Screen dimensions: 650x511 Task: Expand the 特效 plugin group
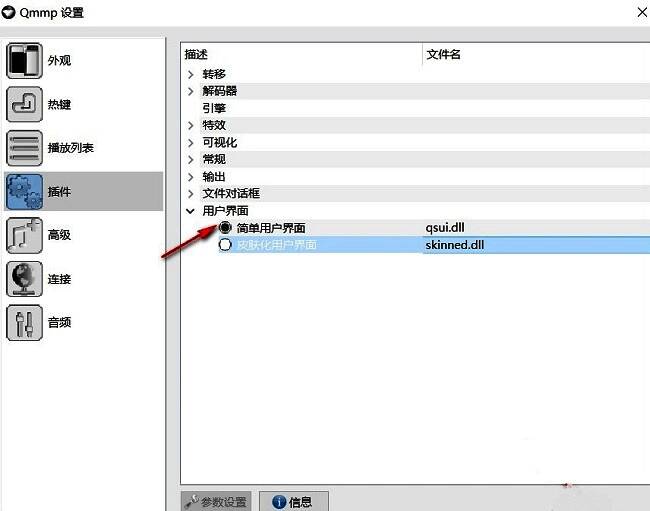click(x=191, y=125)
